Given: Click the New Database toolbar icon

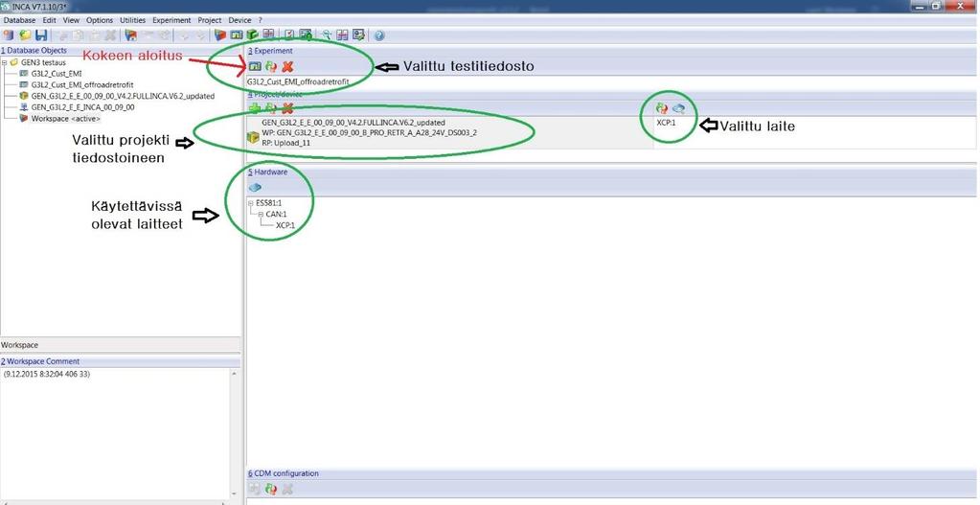Looking at the screenshot, I should point(8,35).
